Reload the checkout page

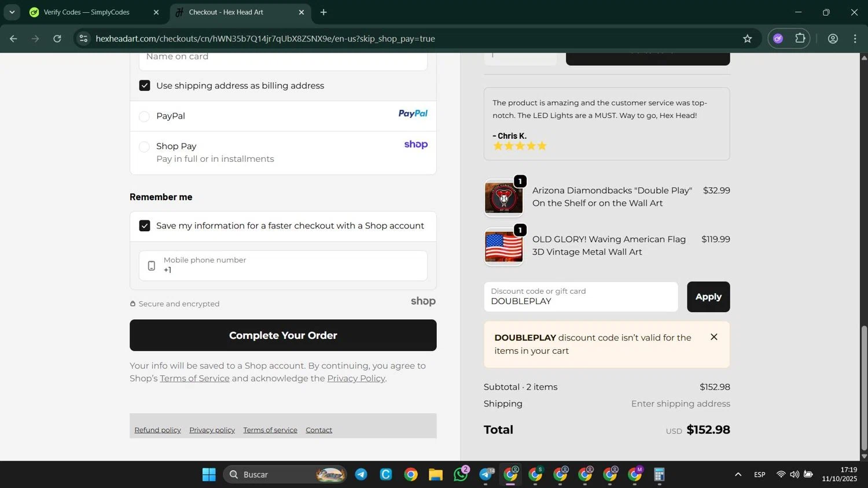[57, 39]
